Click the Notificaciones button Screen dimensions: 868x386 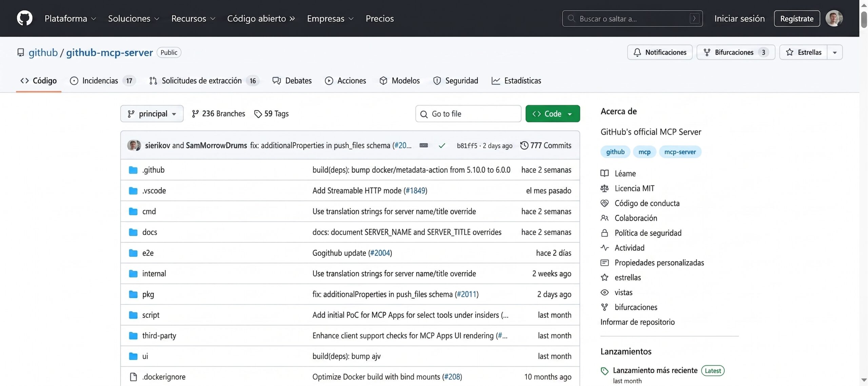click(x=660, y=53)
